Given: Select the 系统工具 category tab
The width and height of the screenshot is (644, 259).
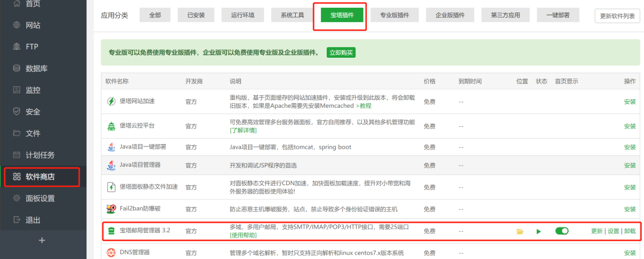Looking at the screenshot, I should [x=292, y=15].
